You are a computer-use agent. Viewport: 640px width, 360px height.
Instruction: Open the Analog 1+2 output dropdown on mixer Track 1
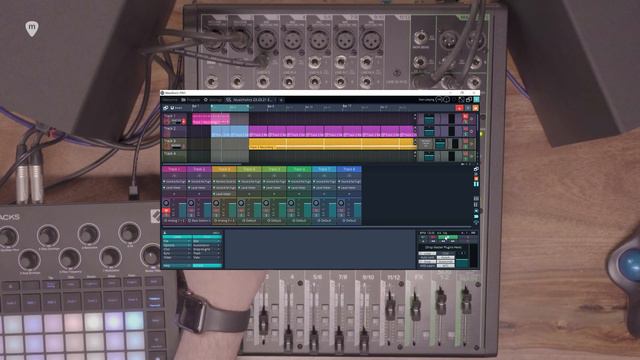174,221
